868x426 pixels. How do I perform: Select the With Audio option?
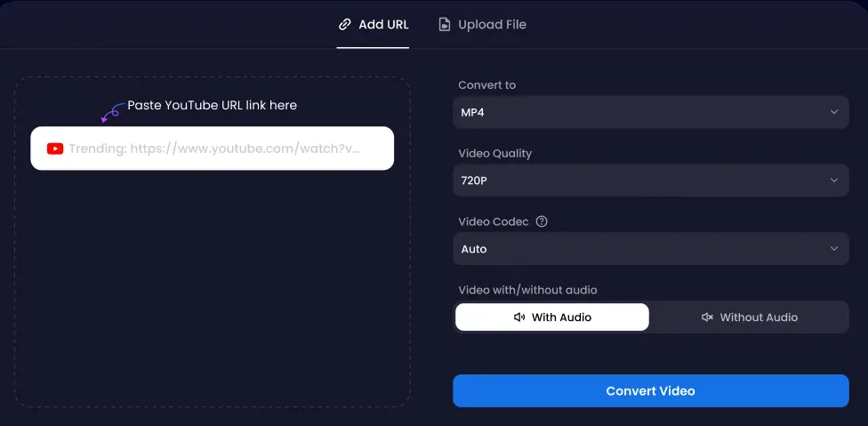pyautogui.click(x=552, y=317)
